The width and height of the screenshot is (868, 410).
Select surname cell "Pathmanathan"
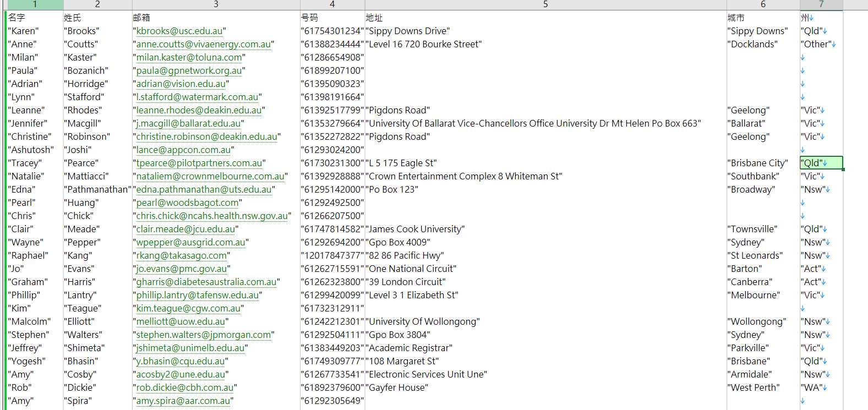[97, 189]
